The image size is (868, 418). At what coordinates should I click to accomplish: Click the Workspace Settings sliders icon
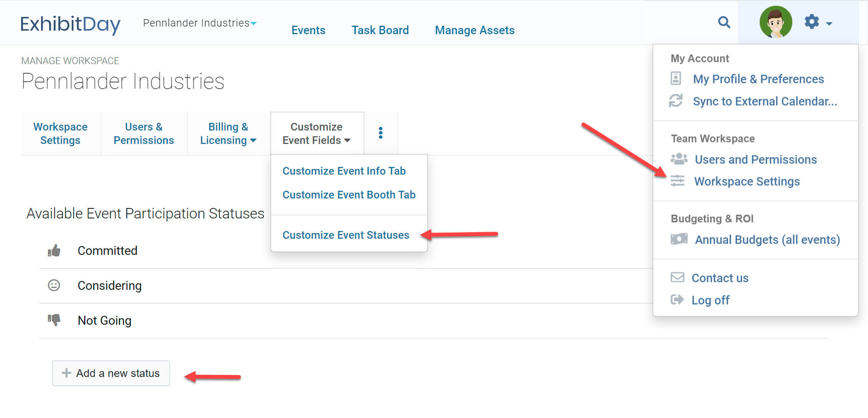click(678, 181)
